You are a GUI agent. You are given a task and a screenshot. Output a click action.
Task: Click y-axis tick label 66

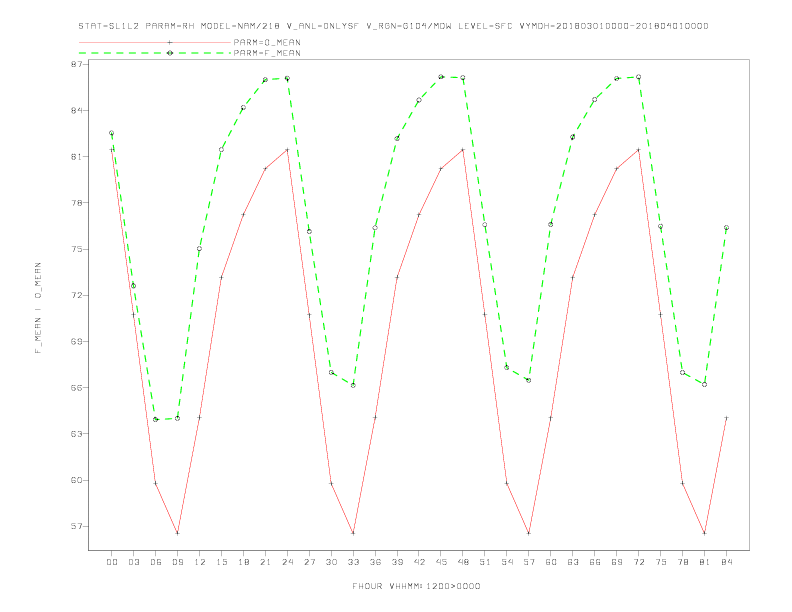[78, 387]
